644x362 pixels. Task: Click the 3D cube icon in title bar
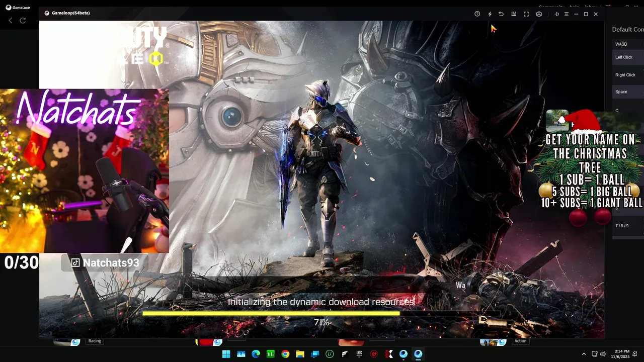coord(539,14)
